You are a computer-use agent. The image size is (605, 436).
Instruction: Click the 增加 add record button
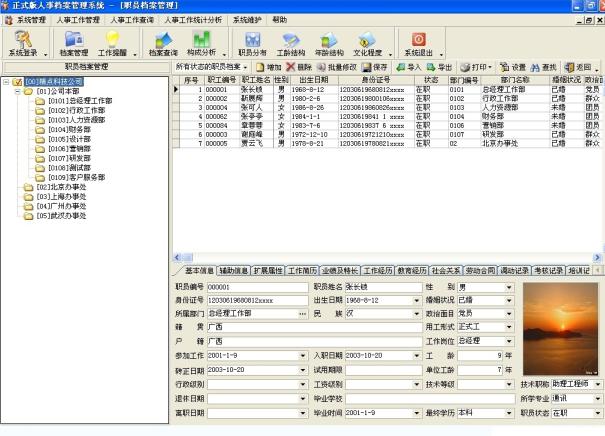pyautogui.click(x=268, y=66)
